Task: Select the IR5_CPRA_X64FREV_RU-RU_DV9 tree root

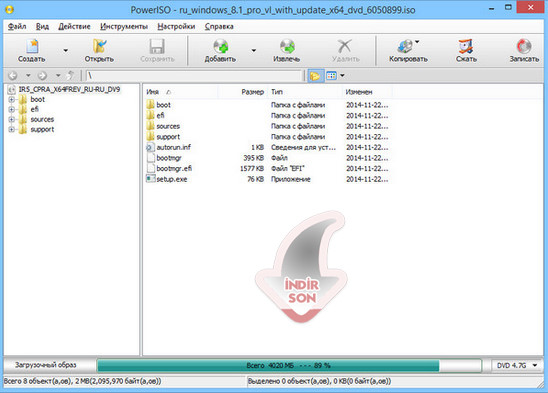Action: 69,90
